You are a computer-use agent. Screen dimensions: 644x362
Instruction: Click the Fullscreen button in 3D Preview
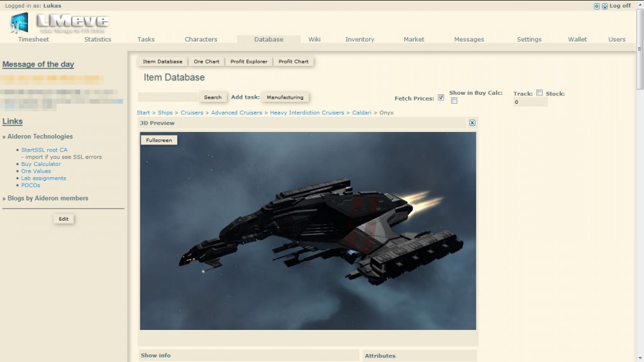[159, 140]
